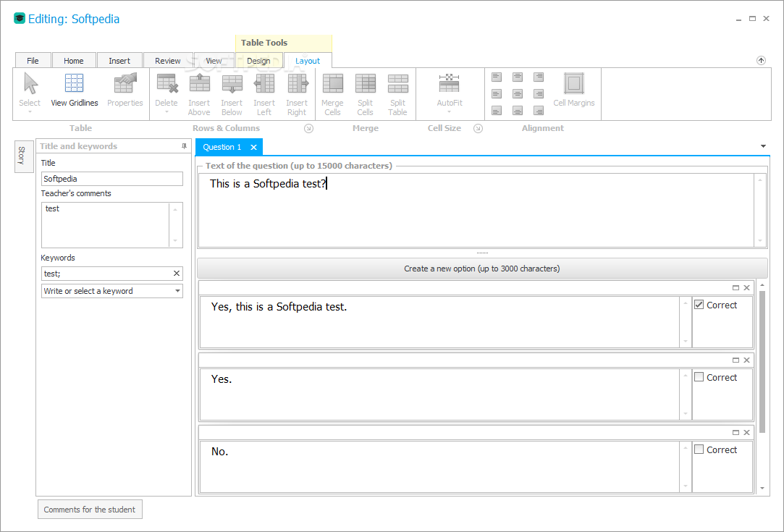Align cell text top right
Screen dimensions: 784x532
click(539, 77)
